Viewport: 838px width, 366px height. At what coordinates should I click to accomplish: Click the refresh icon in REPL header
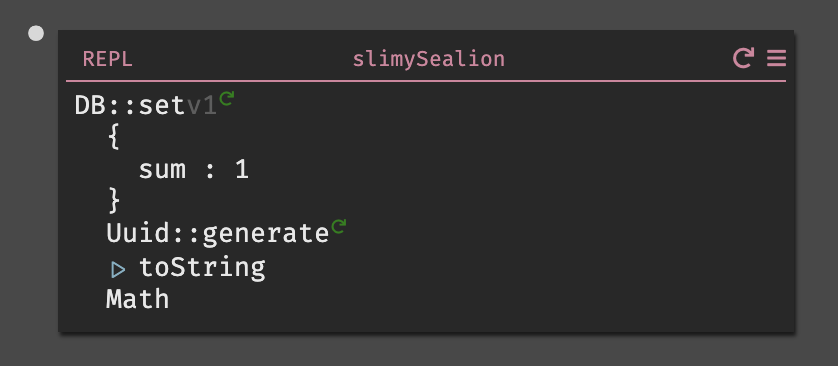(x=743, y=58)
